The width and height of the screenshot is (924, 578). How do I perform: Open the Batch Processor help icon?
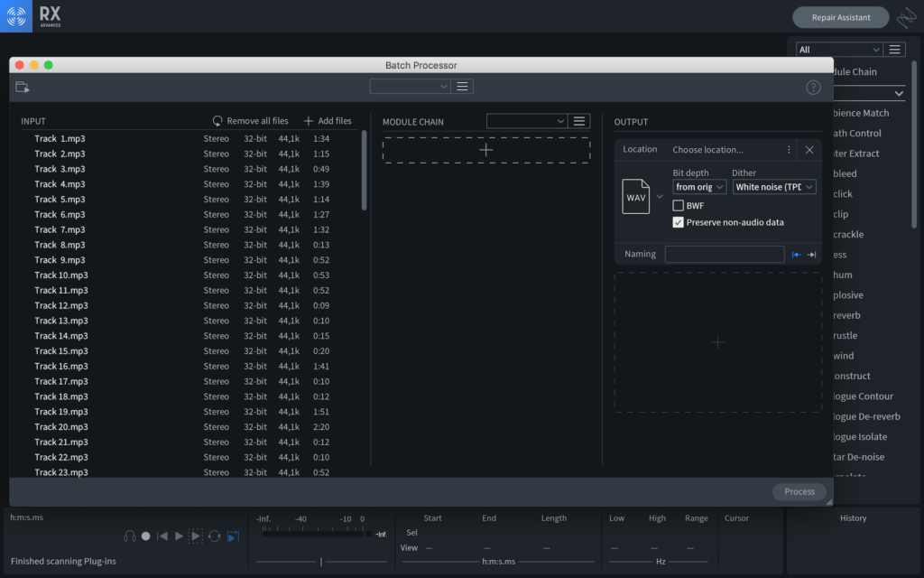[x=813, y=88]
